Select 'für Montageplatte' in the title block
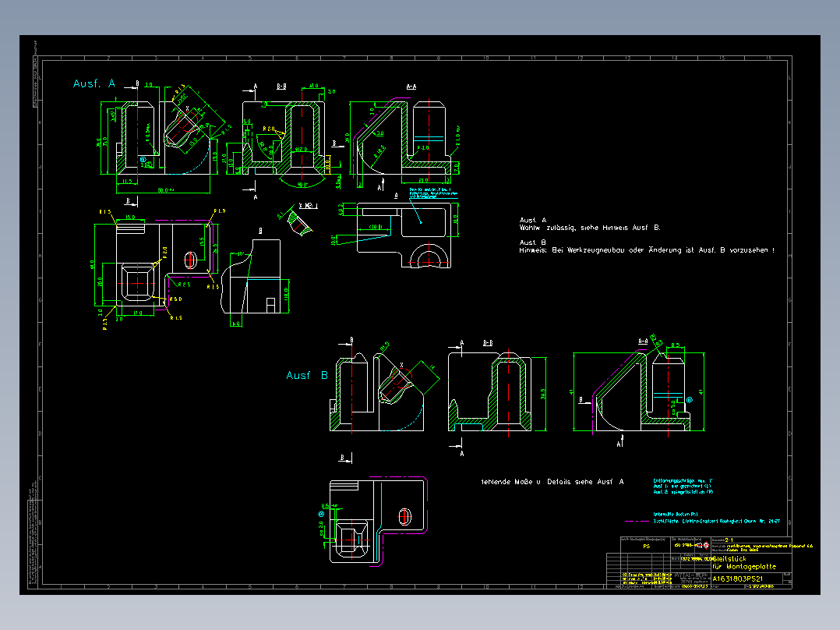 [x=743, y=566]
